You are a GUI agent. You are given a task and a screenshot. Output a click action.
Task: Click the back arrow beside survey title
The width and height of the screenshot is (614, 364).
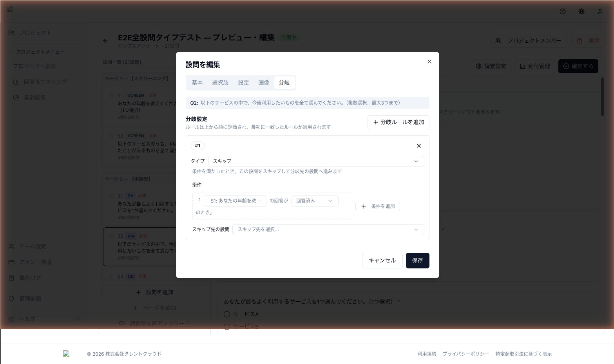105,41
